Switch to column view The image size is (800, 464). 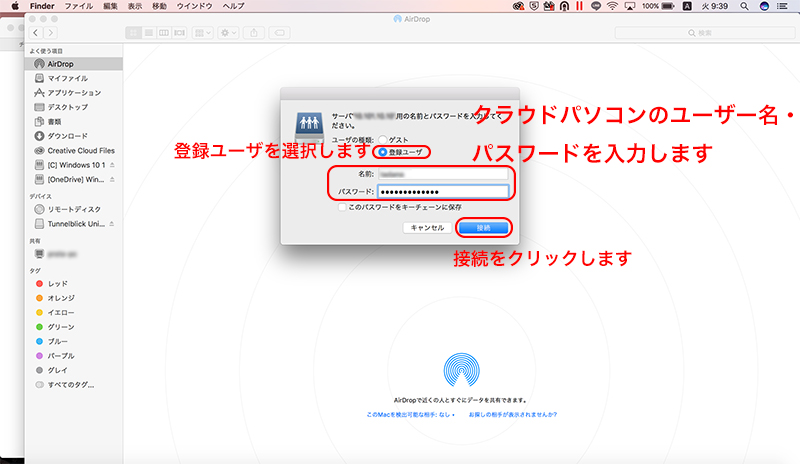pyautogui.click(x=164, y=33)
